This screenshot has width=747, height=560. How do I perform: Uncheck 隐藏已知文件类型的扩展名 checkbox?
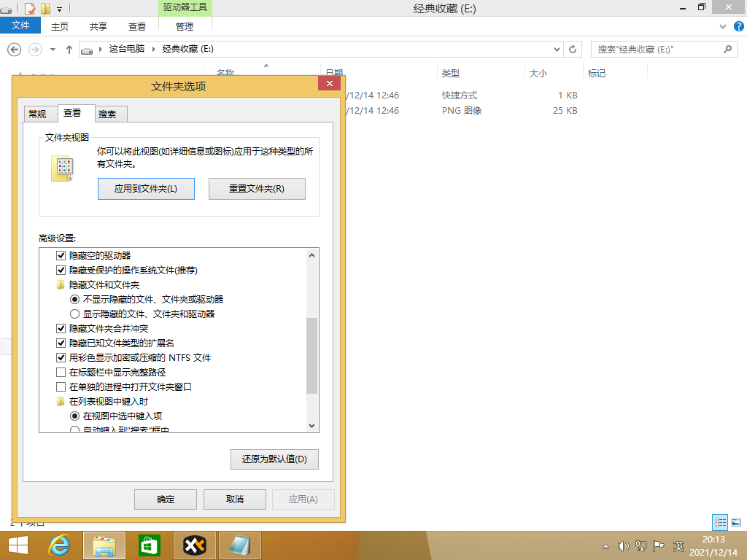point(61,343)
